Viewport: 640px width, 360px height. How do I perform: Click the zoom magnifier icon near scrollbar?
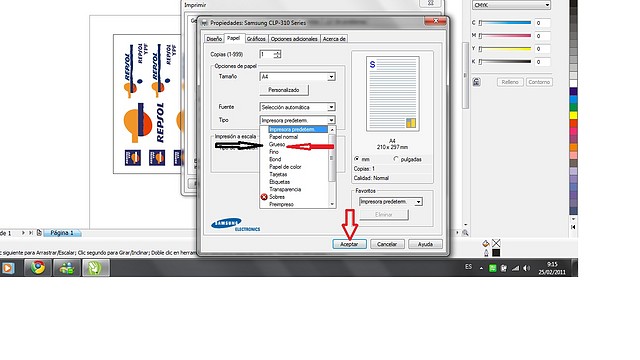click(465, 233)
